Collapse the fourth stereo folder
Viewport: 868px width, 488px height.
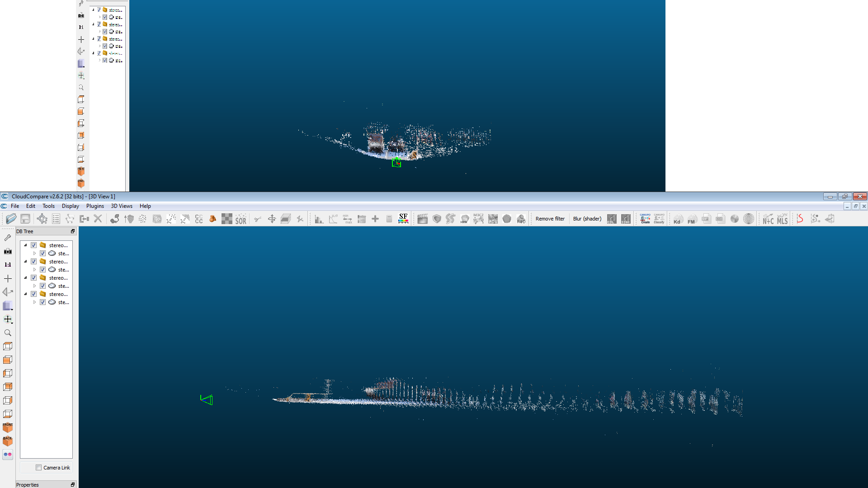click(x=26, y=294)
